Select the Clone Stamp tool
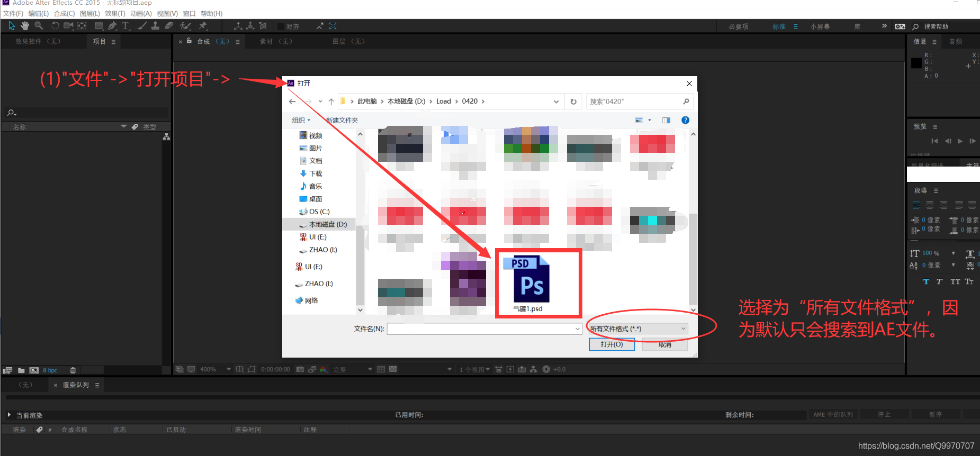Viewport: 980px width, 456px height. [x=155, y=26]
